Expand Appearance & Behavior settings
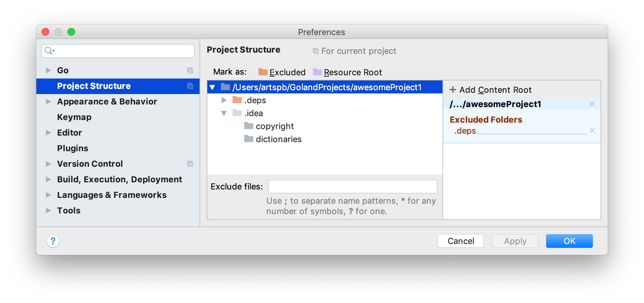644x303 pixels. [x=48, y=102]
